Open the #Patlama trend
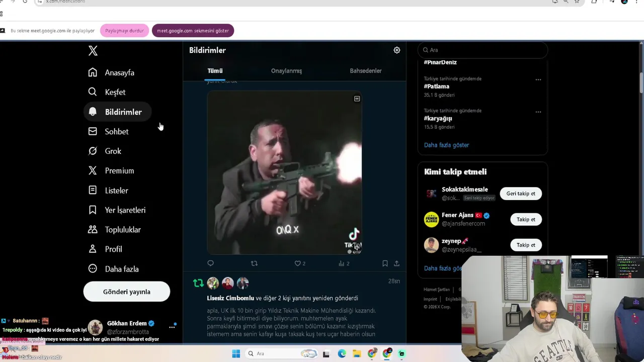Viewport: 644px width, 362px height. (x=436, y=86)
